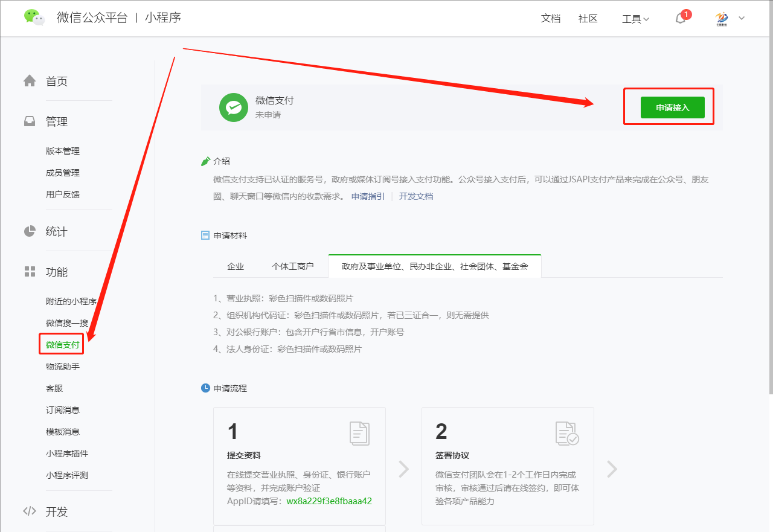
Task: Click the 申请接入 button
Action: (672, 107)
